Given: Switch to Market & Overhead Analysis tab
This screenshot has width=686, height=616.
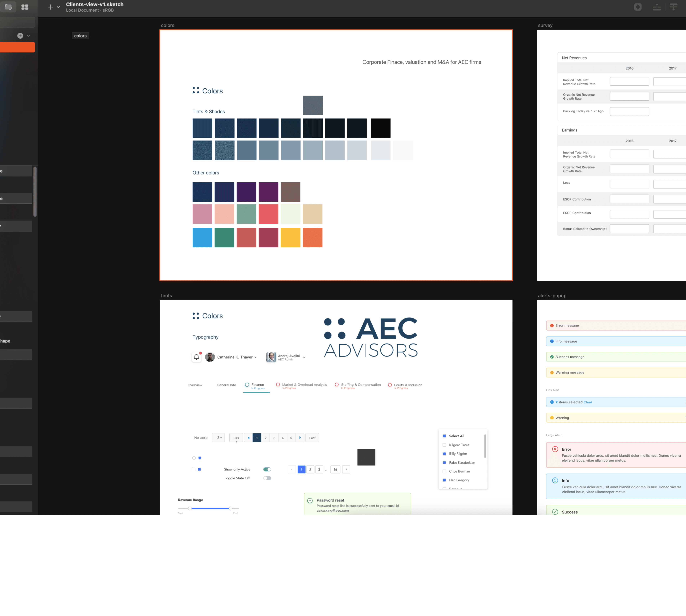Looking at the screenshot, I should click(x=302, y=386).
